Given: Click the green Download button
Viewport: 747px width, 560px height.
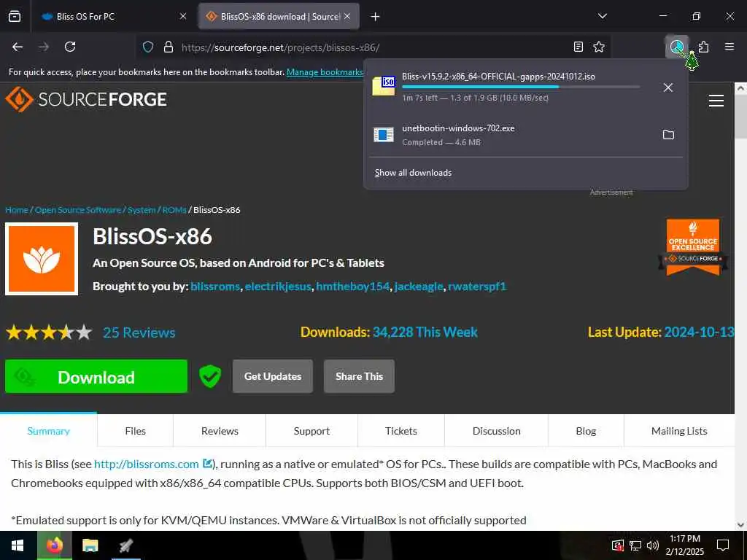Looking at the screenshot, I should [96, 376].
